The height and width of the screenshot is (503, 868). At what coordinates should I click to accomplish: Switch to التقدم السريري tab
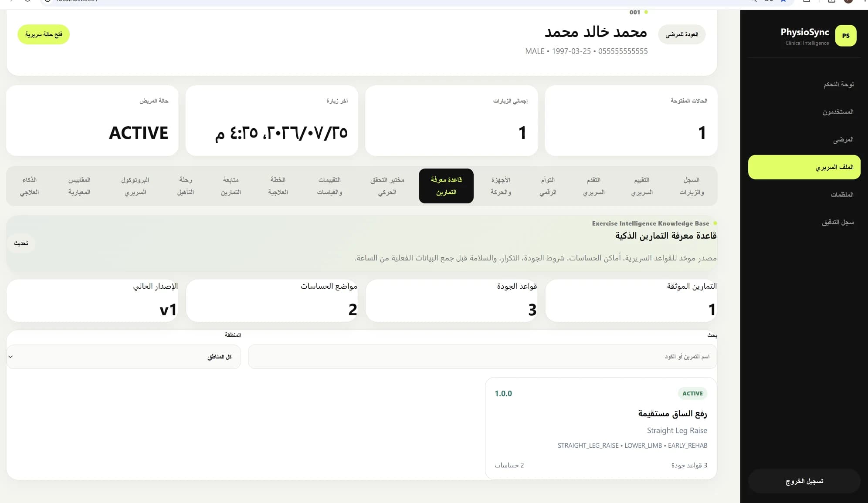pos(593,186)
